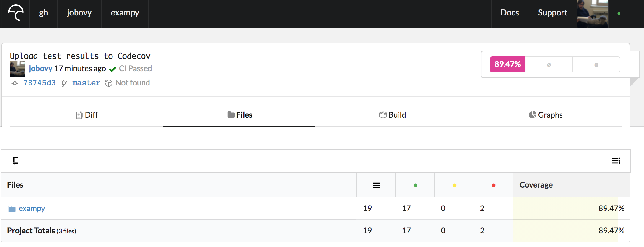This screenshot has height=247, width=644.
Task: Click Project Totals covered lines value 17
Action: 406,231
